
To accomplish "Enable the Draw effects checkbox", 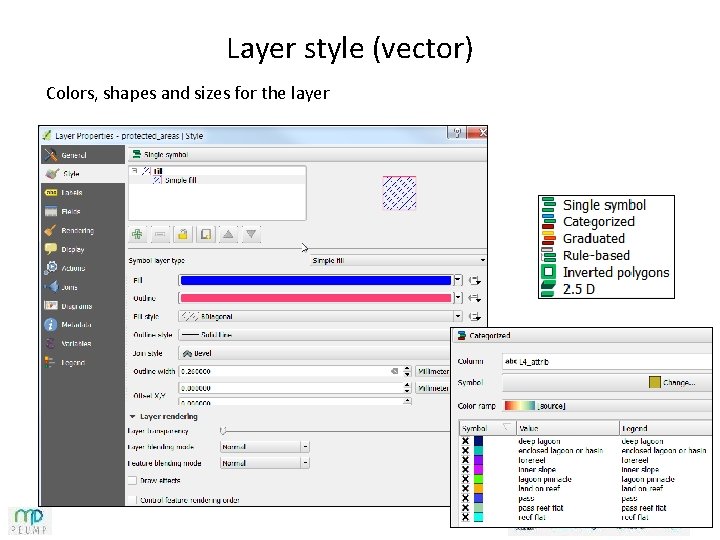I will coord(132,480).
